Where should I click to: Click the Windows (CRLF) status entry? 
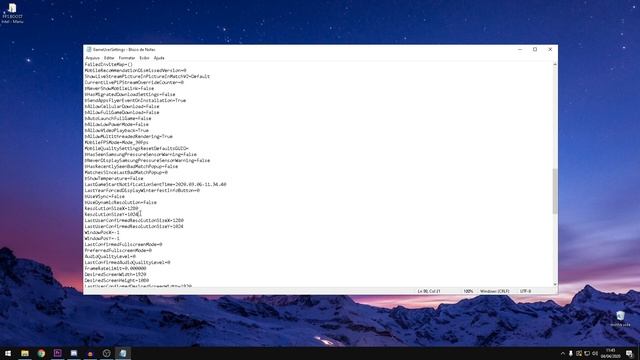tap(494, 291)
